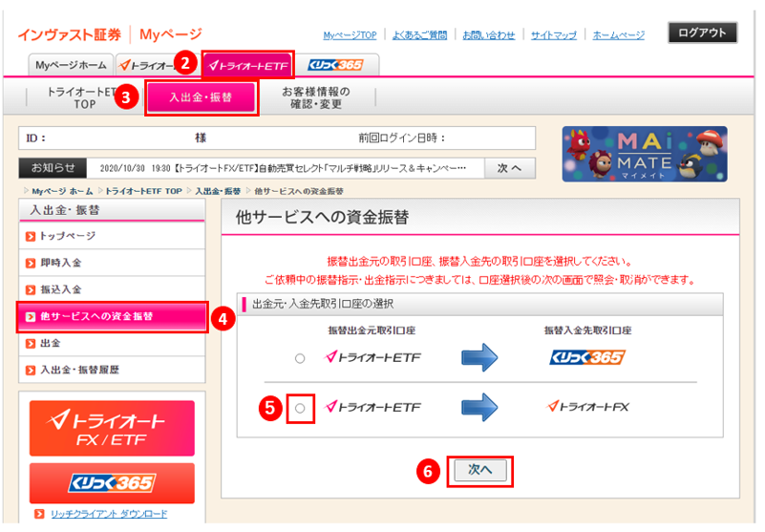The width and height of the screenshot is (765, 532).
Task: Click the ログアウト button
Action: pyautogui.click(x=702, y=32)
